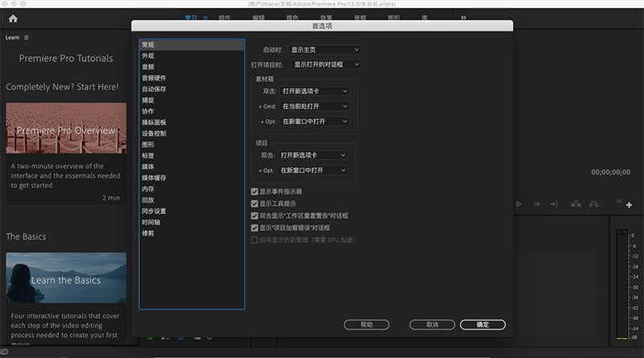Toggle the 双击显示"工作区重置警告"对话框 checkbox
This screenshot has width=644, height=358.
click(254, 216)
